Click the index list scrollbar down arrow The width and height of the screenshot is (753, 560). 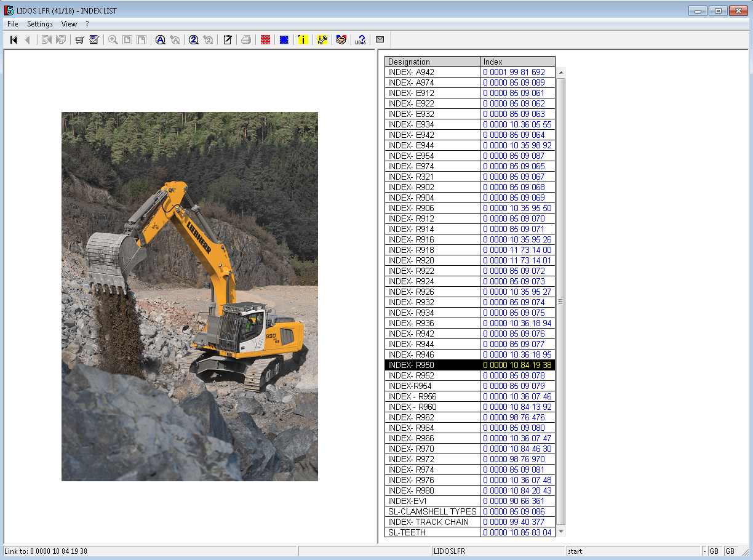point(560,532)
